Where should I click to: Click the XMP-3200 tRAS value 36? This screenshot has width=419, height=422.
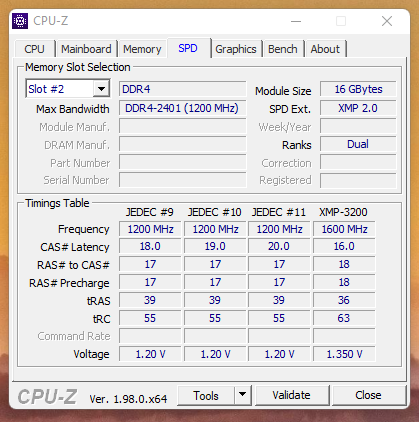344,300
